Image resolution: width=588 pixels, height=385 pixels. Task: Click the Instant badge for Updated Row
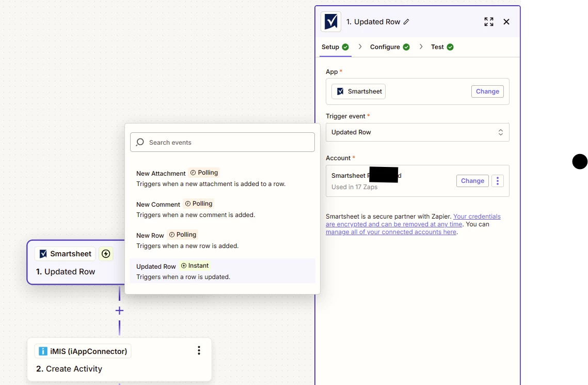pos(195,266)
